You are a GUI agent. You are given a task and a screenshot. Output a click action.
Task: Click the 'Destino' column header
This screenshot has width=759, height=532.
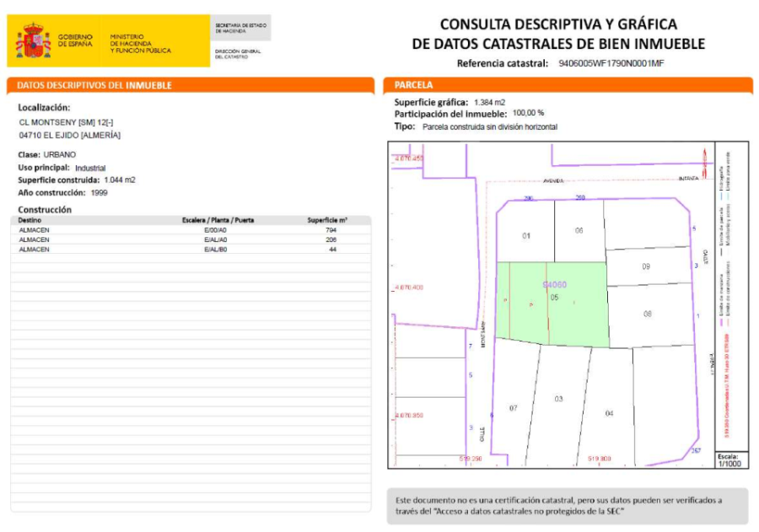point(30,220)
